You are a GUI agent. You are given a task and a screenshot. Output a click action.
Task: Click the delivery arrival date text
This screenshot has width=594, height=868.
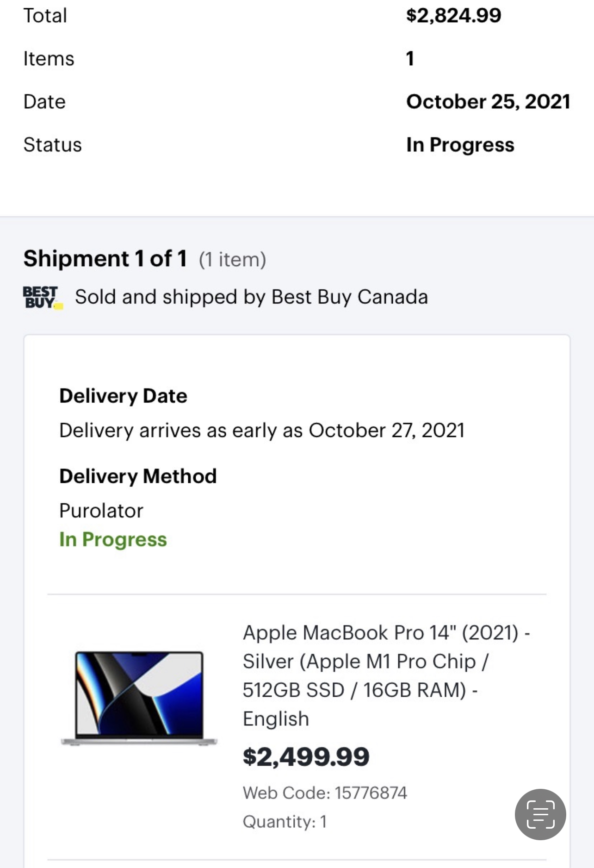[262, 431]
